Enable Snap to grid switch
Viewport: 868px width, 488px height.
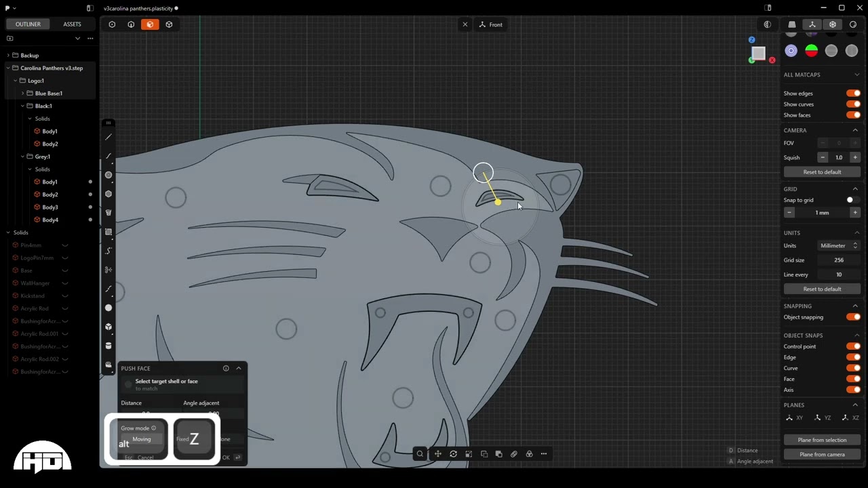click(x=853, y=200)
